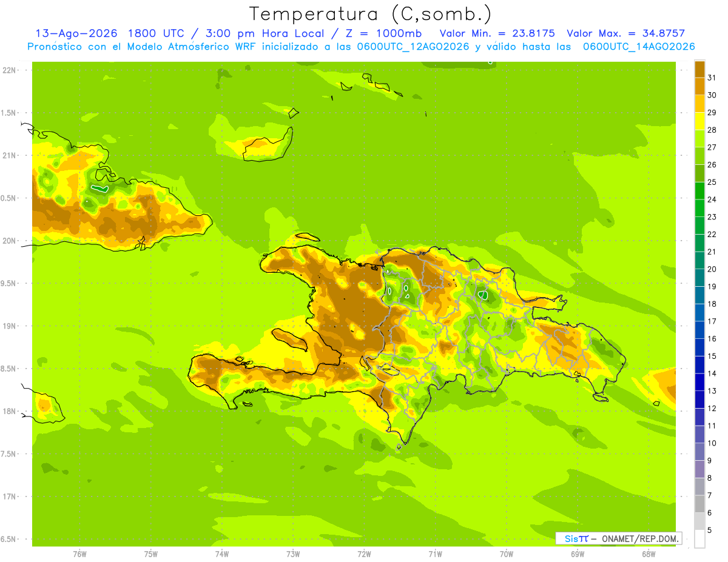Click the "74W" longitude axis label
This screenshot has width=728, height=562.
pyautogui.click(x=222, y=554)
